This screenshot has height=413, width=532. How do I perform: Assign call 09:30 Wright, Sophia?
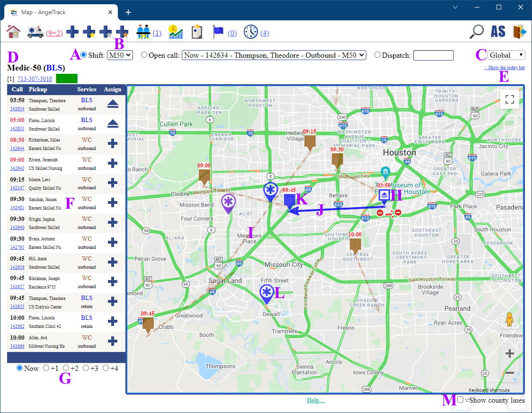[x=113, y=222]
